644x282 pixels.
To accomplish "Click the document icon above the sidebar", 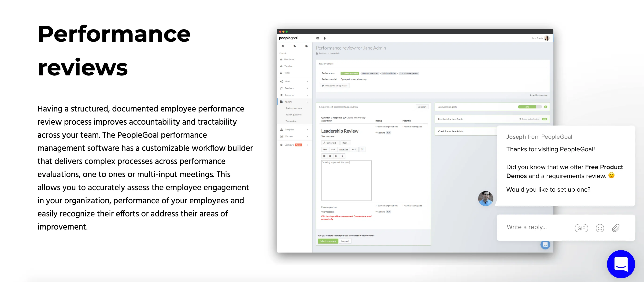I will [x=307, y=46].
